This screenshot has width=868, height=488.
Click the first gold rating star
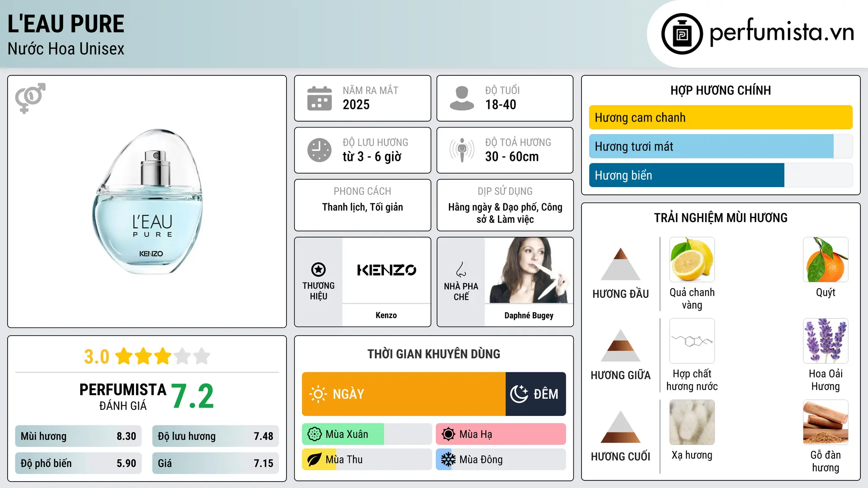(124, 356)
